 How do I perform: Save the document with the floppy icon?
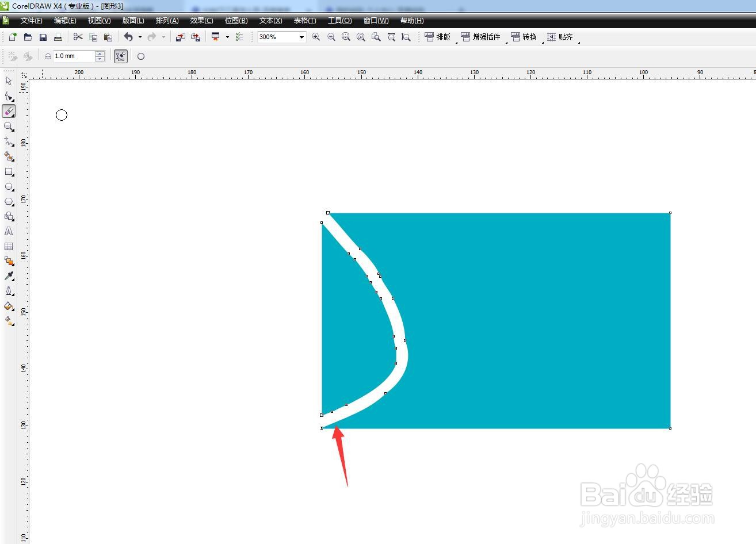click(43, 37)
